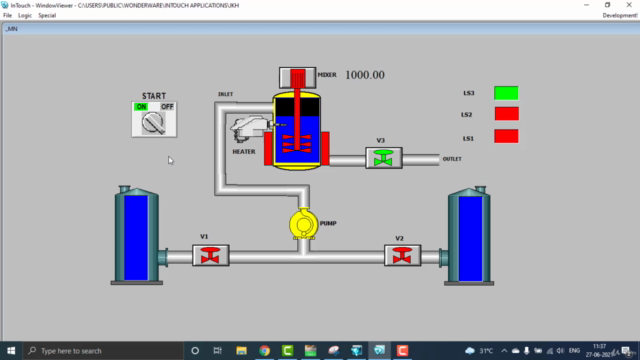Open Task View from taskbar
The height and width of the screenshot is (360, 640).
click(x=218, y=351)
